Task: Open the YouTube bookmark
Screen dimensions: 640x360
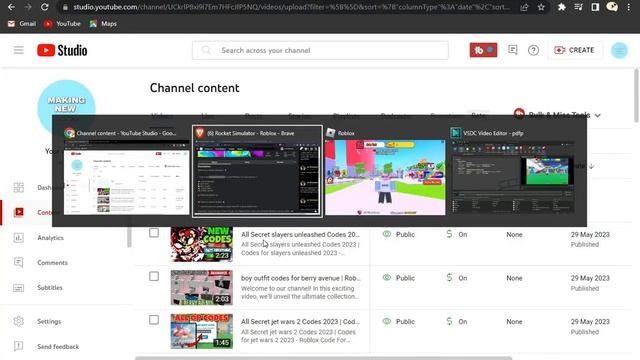Action: pos(62,24)
